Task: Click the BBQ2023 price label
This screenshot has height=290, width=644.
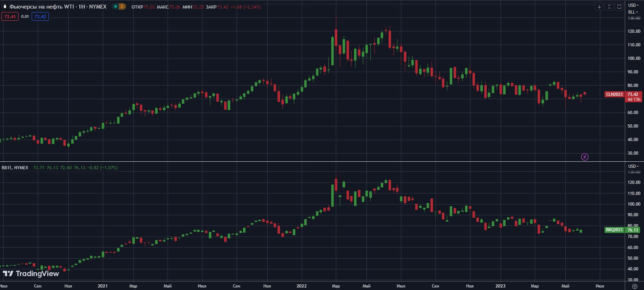Action: click(x=614, y=230)
